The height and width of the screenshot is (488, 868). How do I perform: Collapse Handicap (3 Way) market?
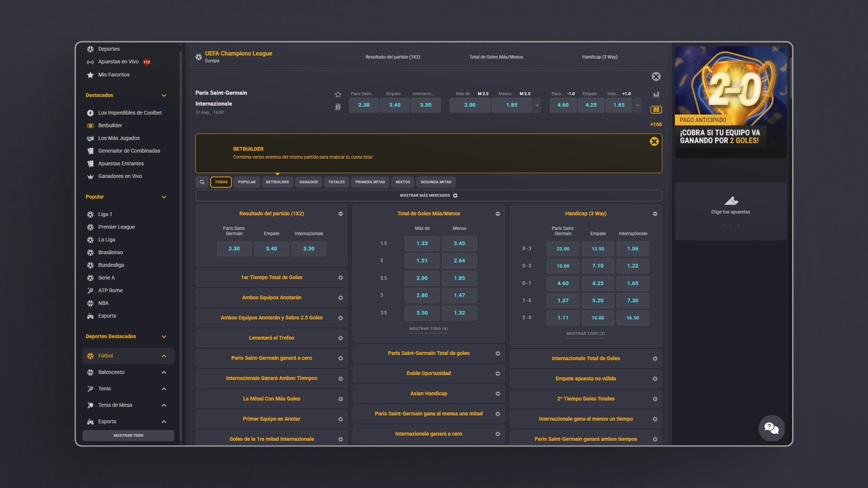tap(655, 214)
